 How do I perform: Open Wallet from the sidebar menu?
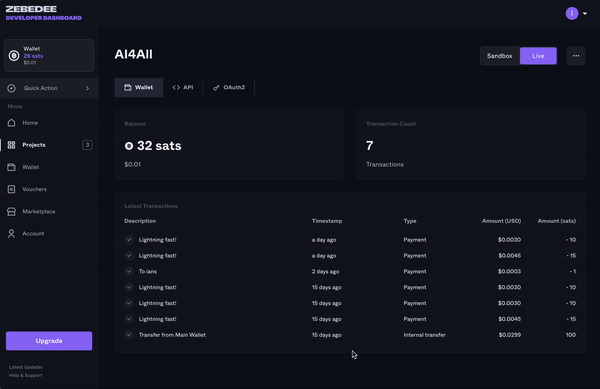pos(49,167)
